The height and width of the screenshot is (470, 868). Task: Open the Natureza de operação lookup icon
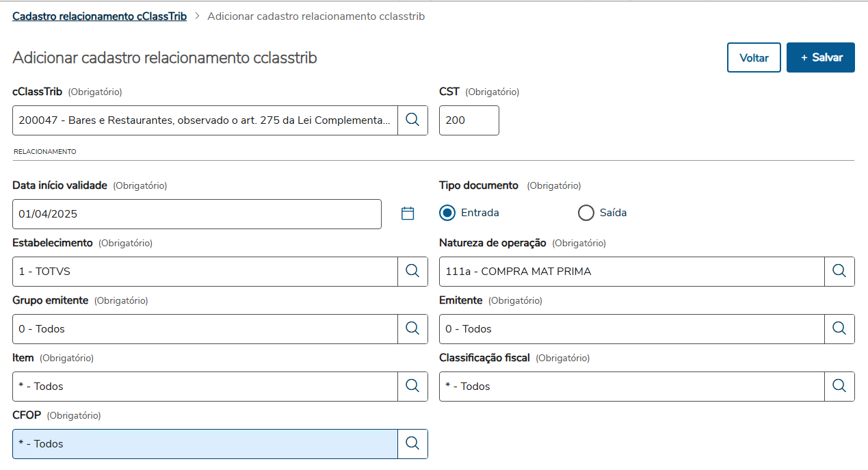click(839, 271)
